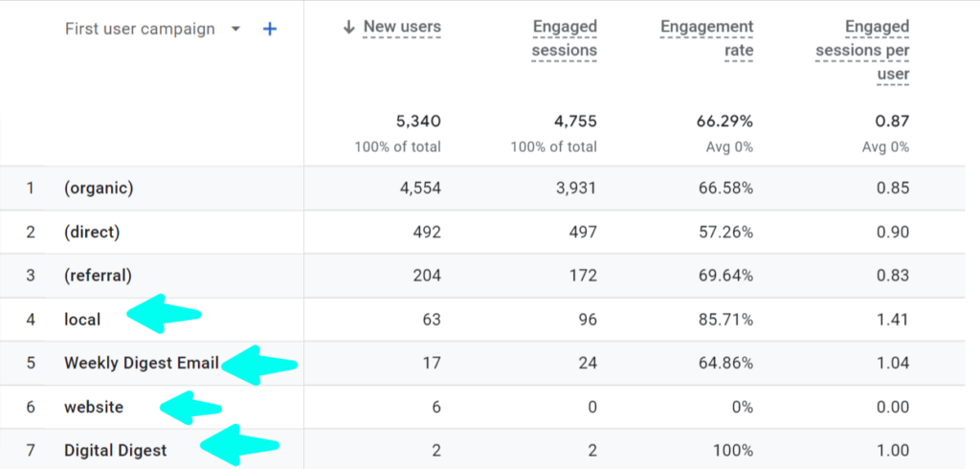The width and height of the screenshot is (980, 469).
Task: Open the First user campaign dropdown arrow
Action: (235, 29)
